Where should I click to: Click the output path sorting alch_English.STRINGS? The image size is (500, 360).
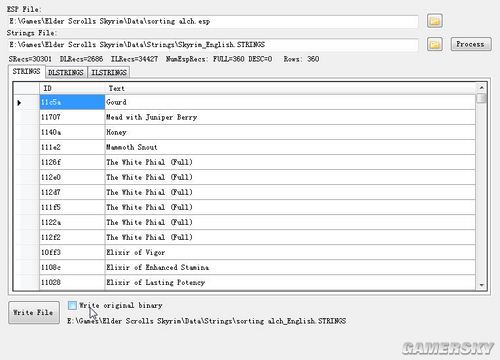(206, 321)
